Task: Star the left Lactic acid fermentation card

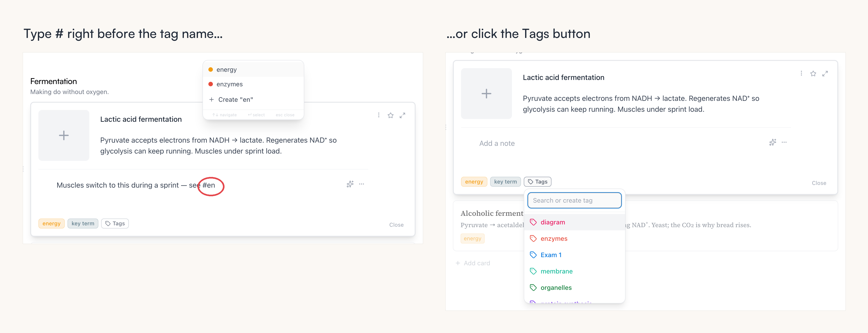Action: [391, 115]
